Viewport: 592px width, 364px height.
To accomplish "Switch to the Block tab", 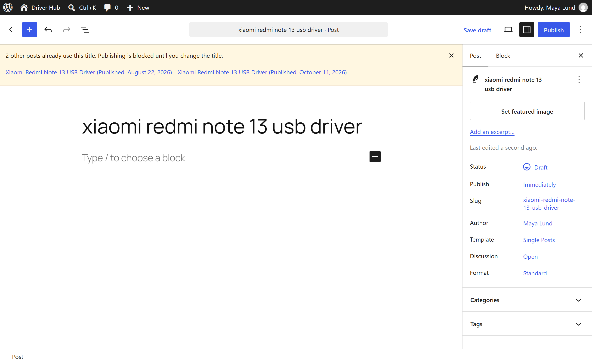I will [503, 56].
